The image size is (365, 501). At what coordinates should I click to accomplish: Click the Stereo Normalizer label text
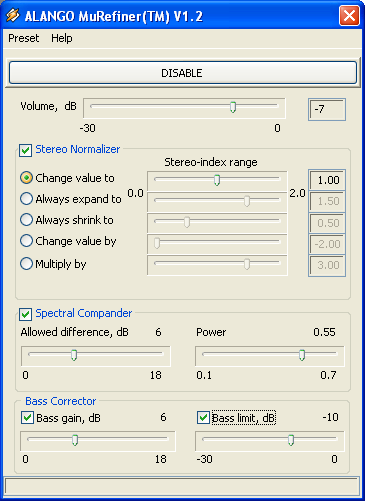78,149
